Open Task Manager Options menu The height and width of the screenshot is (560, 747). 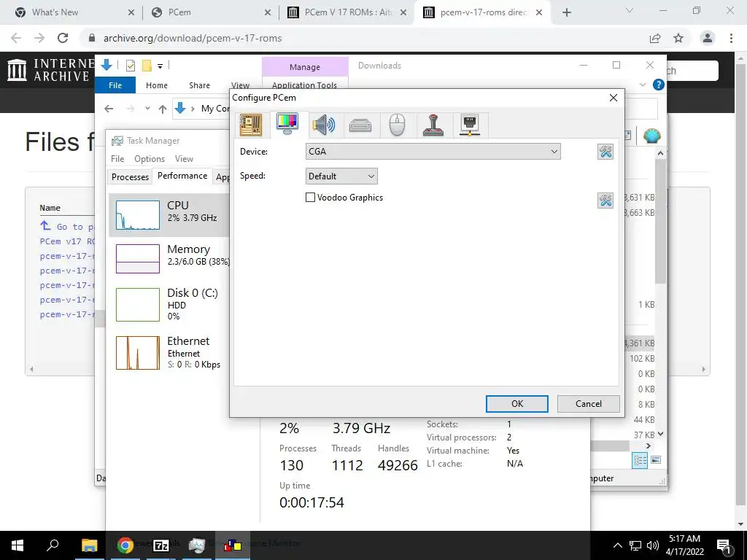(149, 158)
